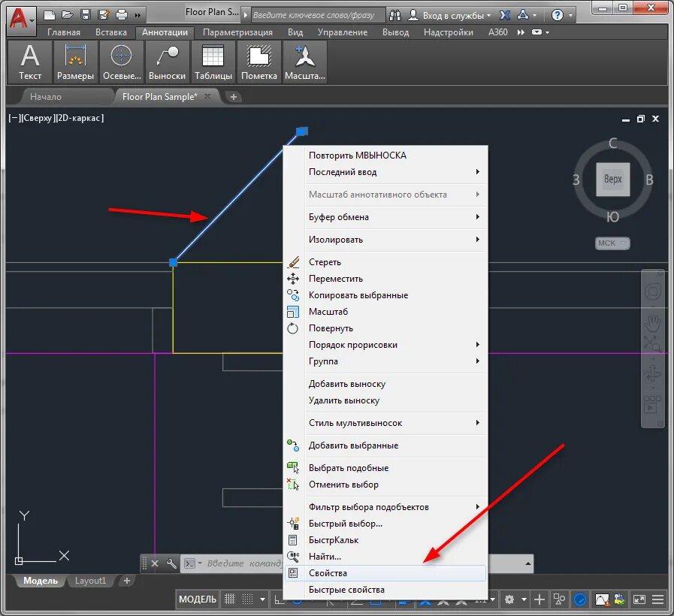Open the Масштаб annotation scaling panel
Viewport: 674px width, 616px height.
305,62
